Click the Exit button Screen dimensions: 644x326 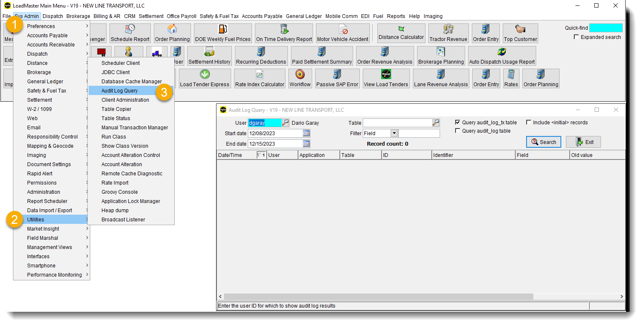(583, 142)
